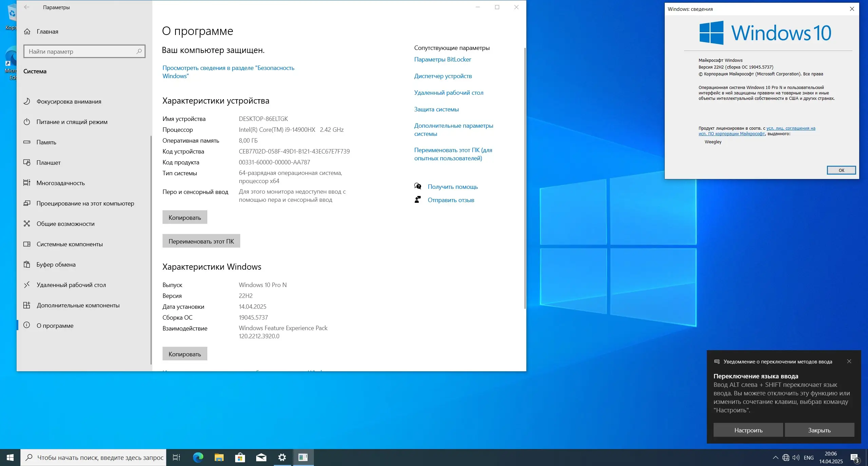
Task: Select Системные компоненты sidebar item
Action: 69,244
